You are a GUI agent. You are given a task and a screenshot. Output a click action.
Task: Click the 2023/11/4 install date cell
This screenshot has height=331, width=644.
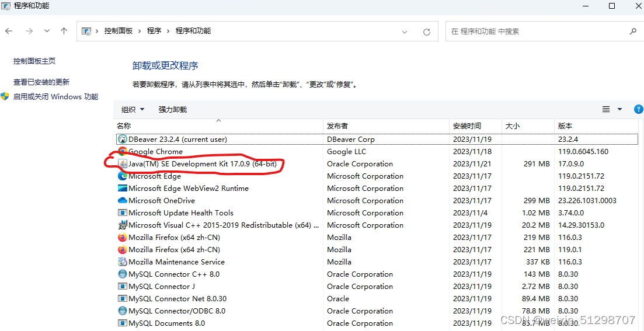(470, 212)
